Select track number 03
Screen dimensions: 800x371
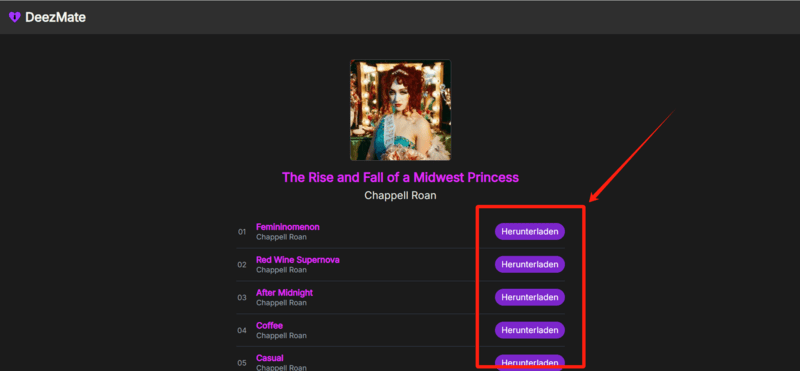[242, 298]
